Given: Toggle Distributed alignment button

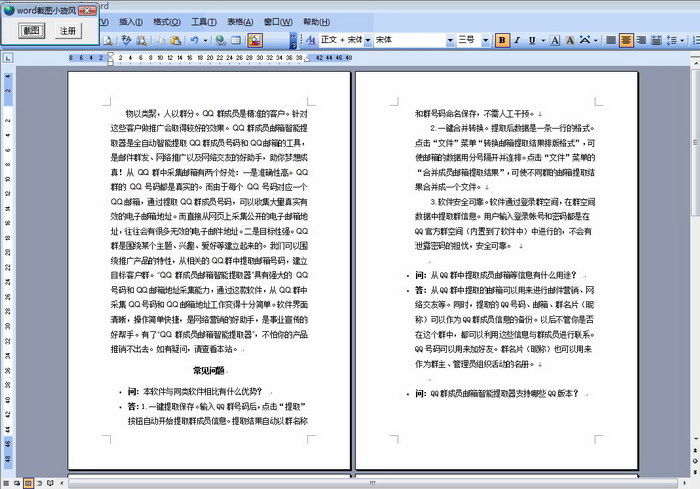Looking at the screenshot, I should point(656,40).
